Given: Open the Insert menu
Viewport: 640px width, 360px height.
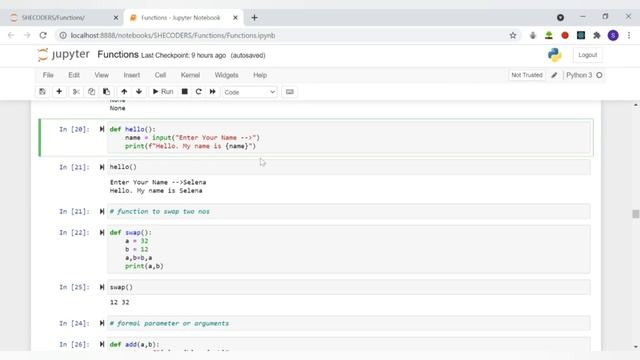Looking at the screenshot, I should 132,75.
